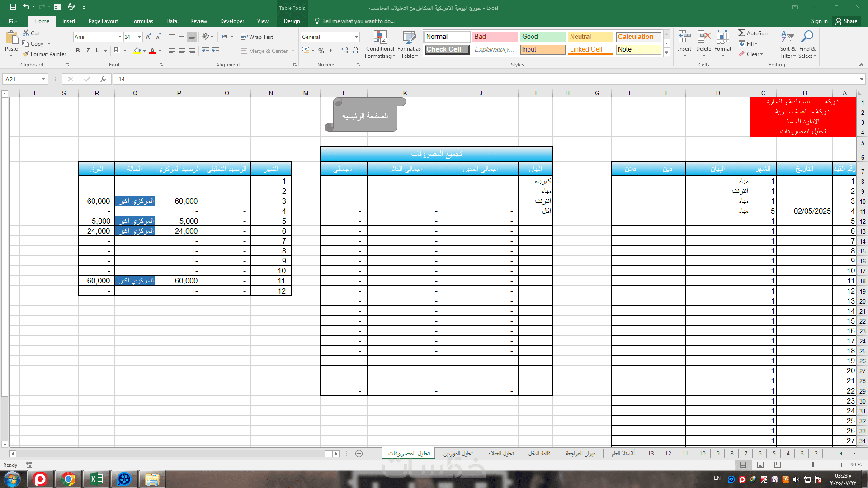
Task: Toggle Italic text formatting
Action: point(88,51)
